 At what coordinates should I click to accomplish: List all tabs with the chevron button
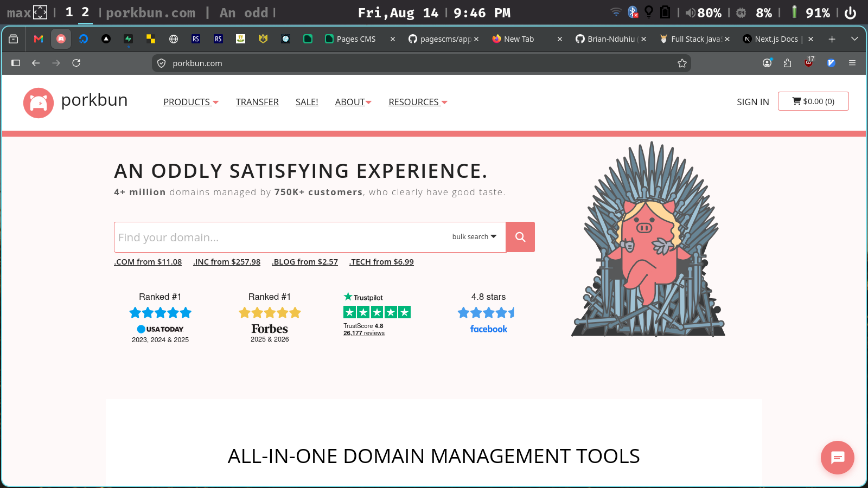(x=854, y=39)
